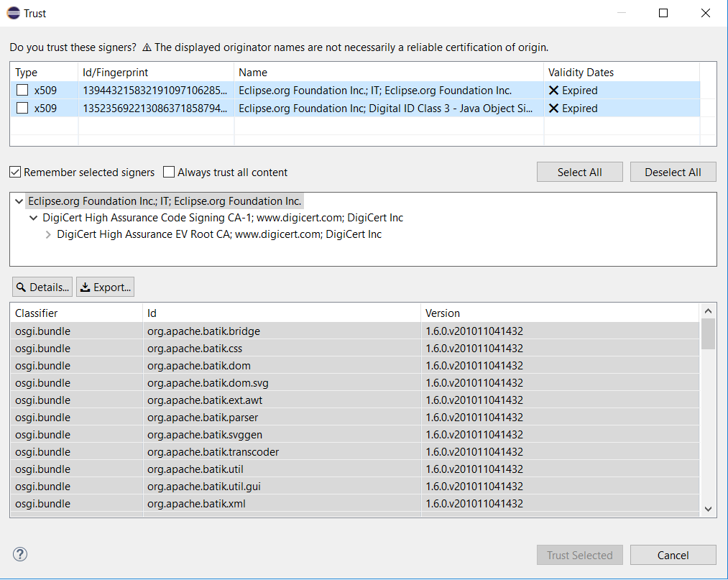Viewport: 728px width, 580px height.
Task: Click the Eclipse logo in title bar
Action: click(x=14, y=13)
